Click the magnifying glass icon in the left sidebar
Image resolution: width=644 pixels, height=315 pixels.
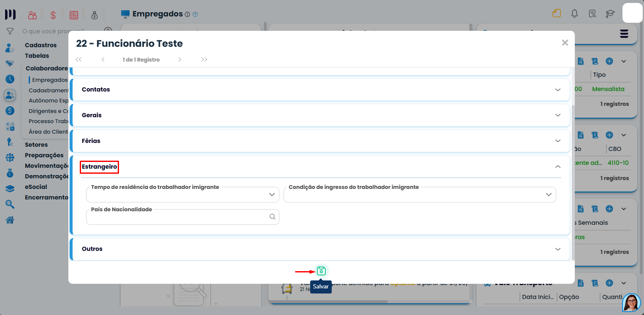click(x=10, y=204)
